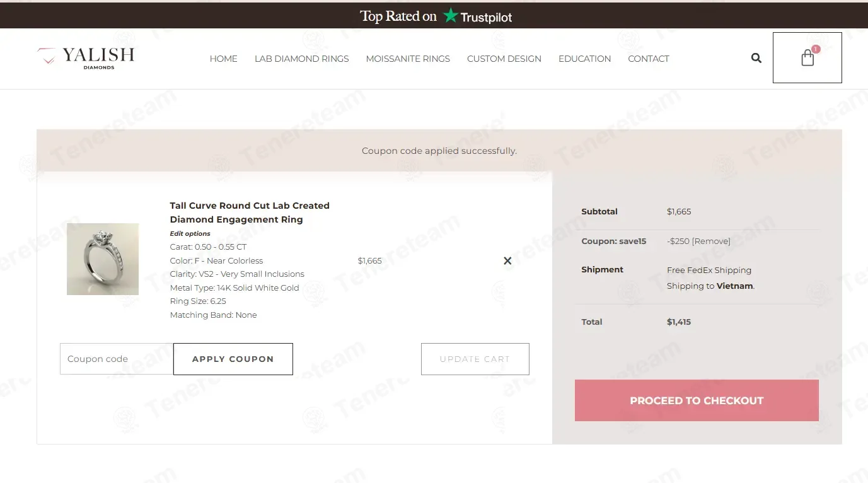Image resolution: width=868 pixels, height=483 pixels.
Task: Open the Tall Curve Round Cut ring title
Action: (x=250, y=212)
